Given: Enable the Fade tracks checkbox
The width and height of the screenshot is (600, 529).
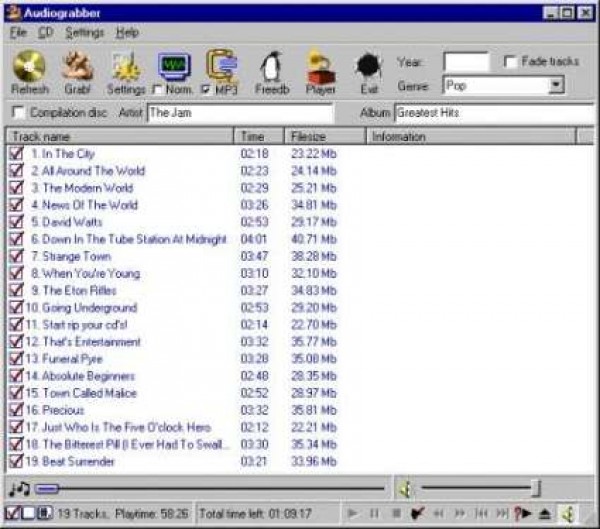Looking at the screenshot, I should tap(511, 62).
